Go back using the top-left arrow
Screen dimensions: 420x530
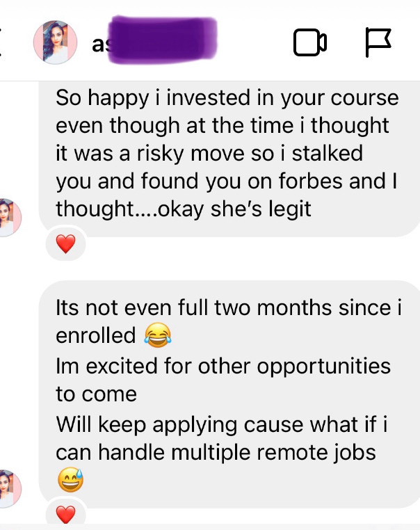coord(1,42)
